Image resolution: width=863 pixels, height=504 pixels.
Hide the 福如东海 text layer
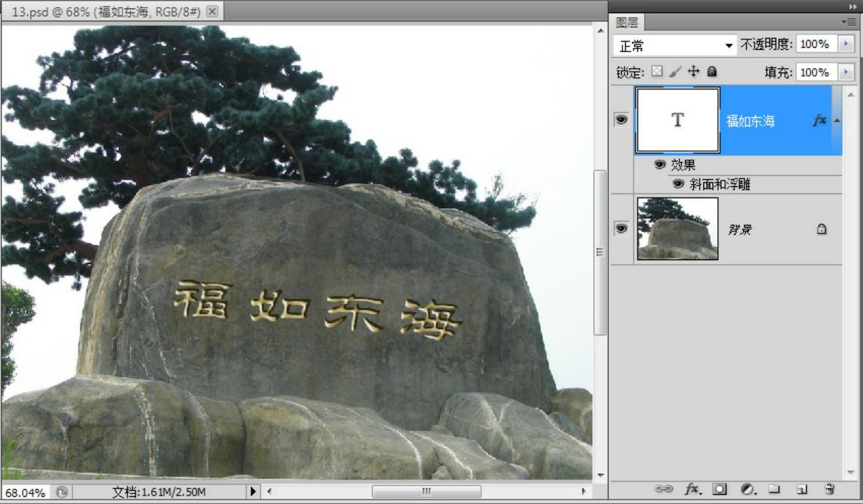pos(621,120)
